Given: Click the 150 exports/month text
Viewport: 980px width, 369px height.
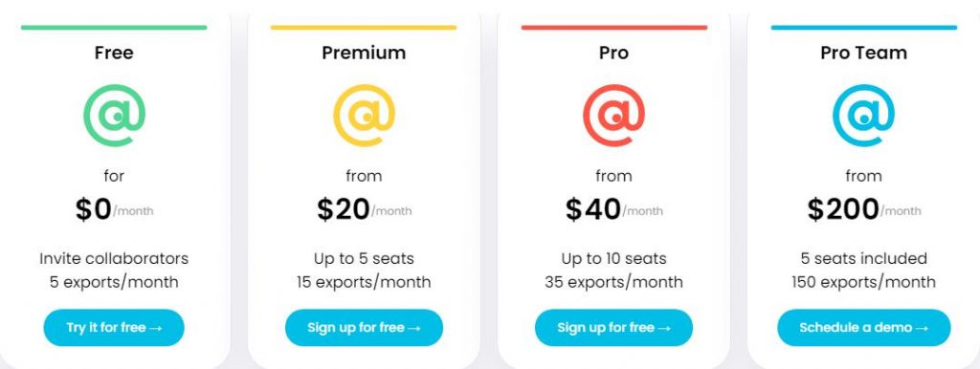Looking at the screenshot, I should click(x=864, y=282).
